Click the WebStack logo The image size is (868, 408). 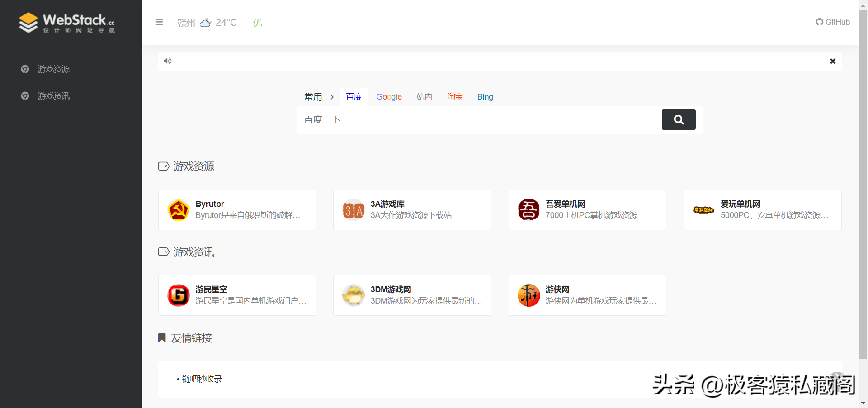67,23
